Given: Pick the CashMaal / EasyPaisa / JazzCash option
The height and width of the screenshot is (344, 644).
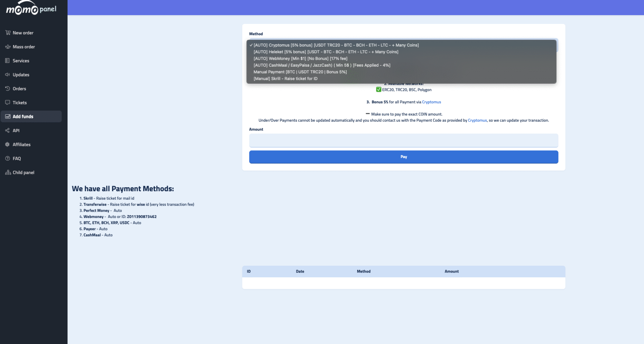Looking at the screenshot, I should tap(322, 65).
